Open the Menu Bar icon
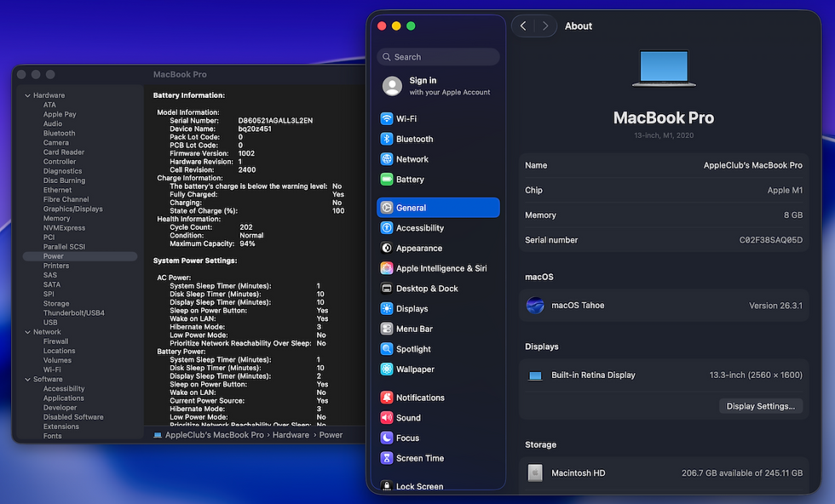The width and height of the screenshot is (835, 504). tap(387, 329)
